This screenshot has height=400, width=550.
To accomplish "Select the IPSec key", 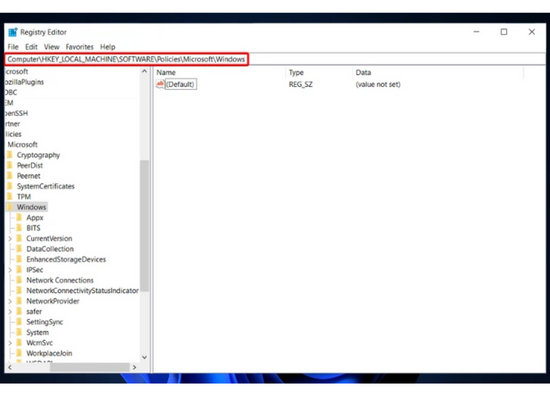I will coord(34,270).
